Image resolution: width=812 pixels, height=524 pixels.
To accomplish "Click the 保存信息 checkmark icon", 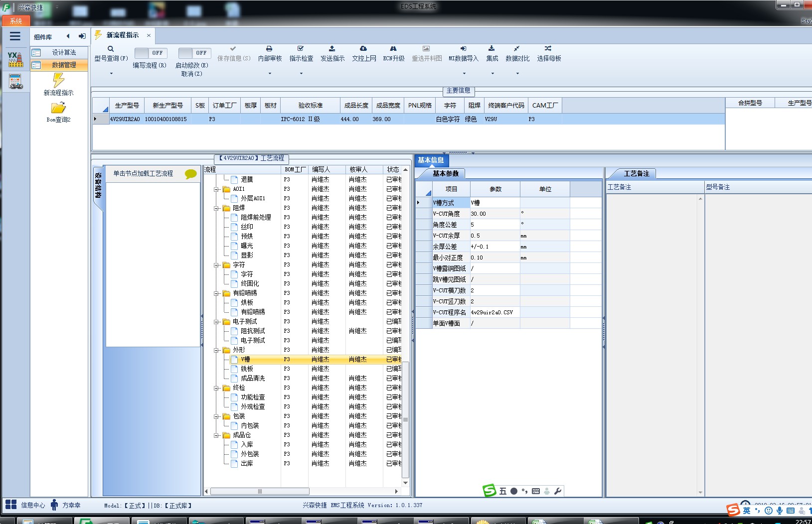I will tap(233, 49).
